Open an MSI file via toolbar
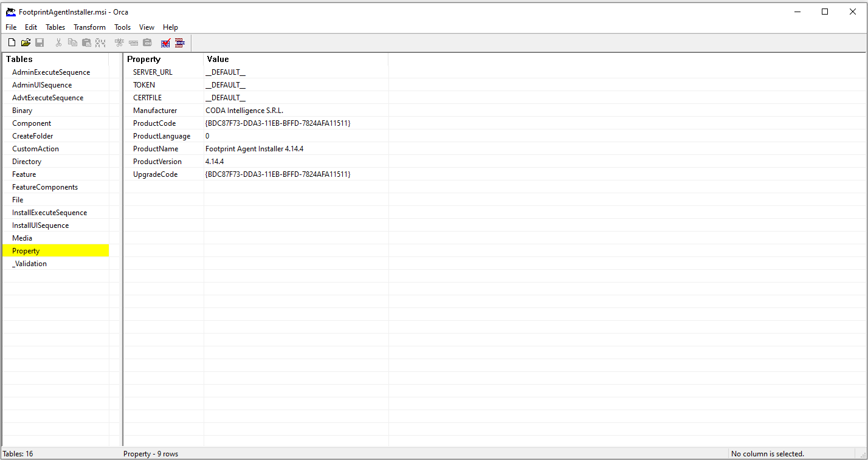The width and height of the screenshot is (868, 460). (x=26, y=43)
